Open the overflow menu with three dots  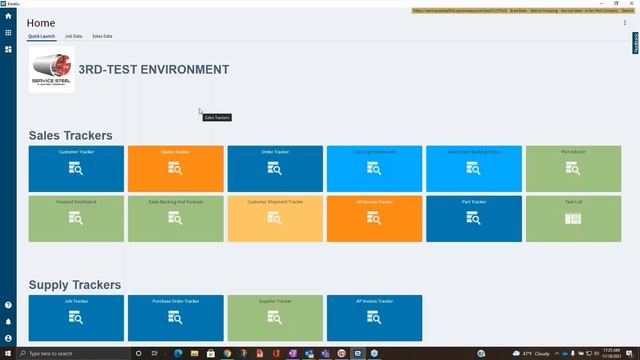[x=625, y=23]
